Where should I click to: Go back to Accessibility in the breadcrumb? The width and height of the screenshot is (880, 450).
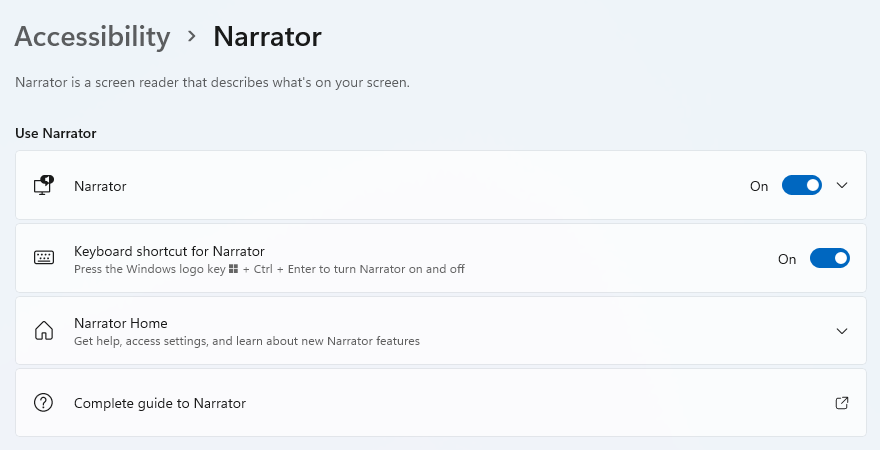click(93, 36)
